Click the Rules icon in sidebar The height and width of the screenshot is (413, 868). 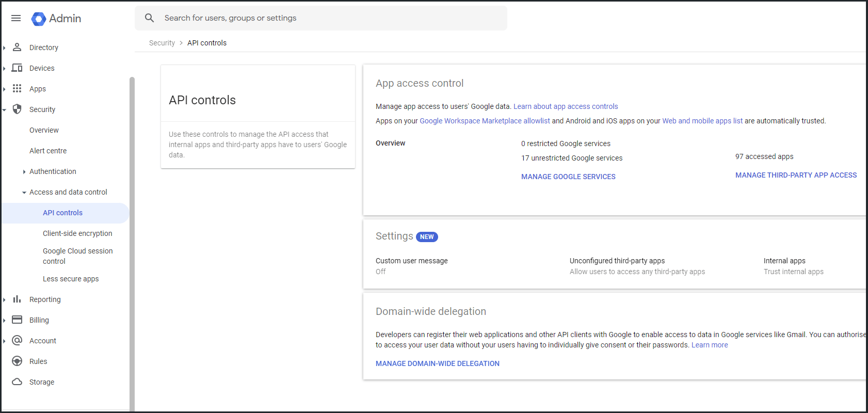tap(17, 361)
